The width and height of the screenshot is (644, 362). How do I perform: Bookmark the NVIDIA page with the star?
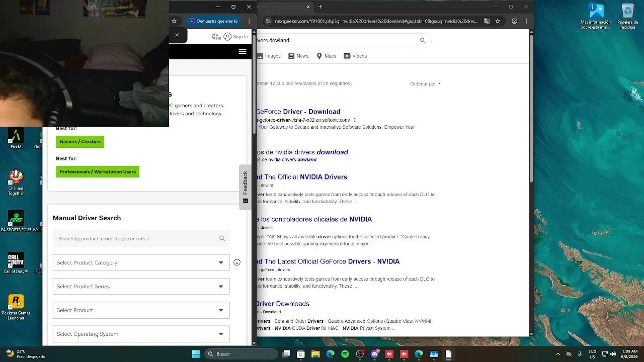point(174,21)
